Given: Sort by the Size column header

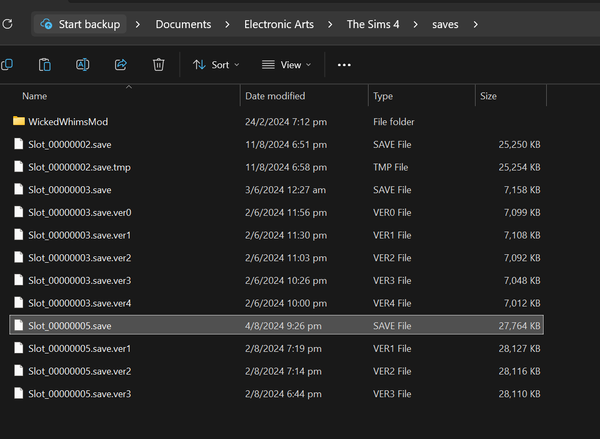Looking at the screenshot, I should (488, 96).
